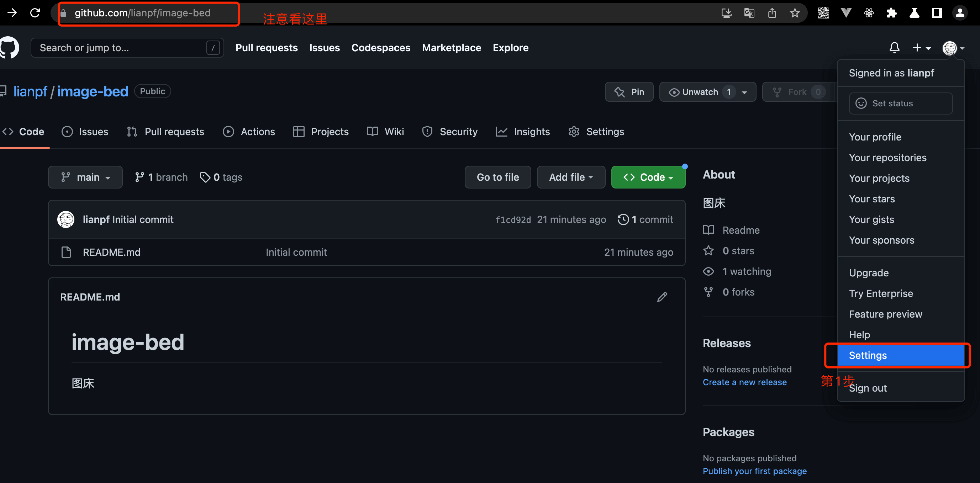This screenshot has width=980, height=483.
Task: Open notifications bell icon
Action: pyautogui.click(x=894, y=48)
